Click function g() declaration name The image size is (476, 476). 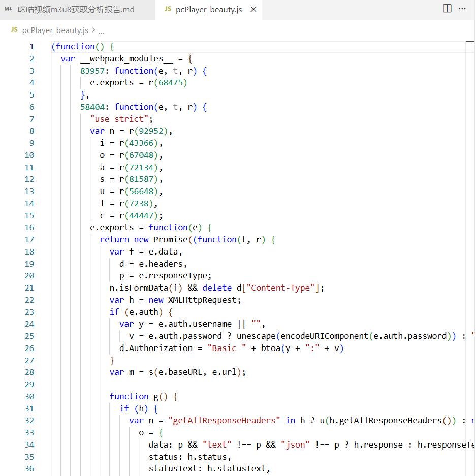click(x=156, y=396)
